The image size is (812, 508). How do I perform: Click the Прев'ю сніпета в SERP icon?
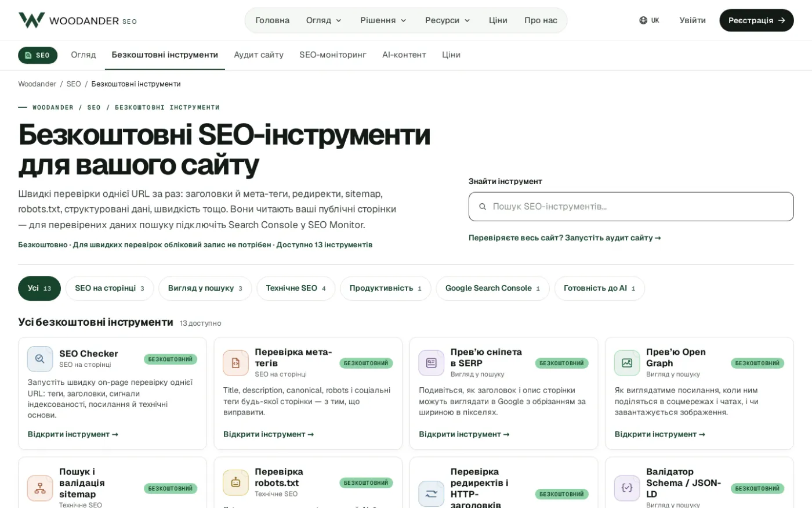coord(431,363)
